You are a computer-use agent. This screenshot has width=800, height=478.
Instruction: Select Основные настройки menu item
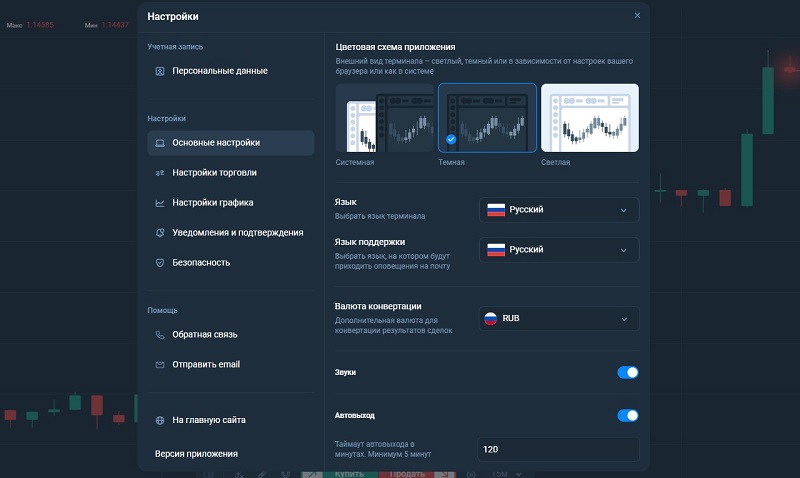pos(231,143)
